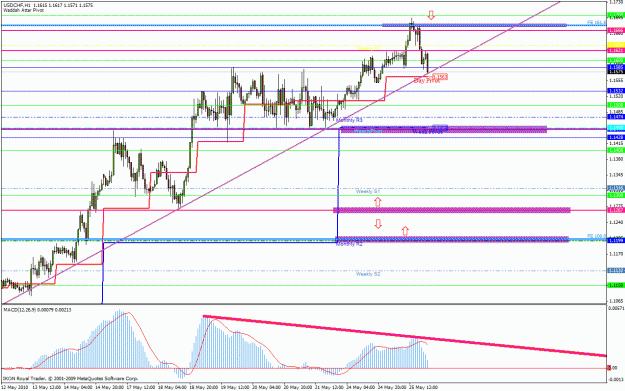Click the 13 May 12:00 time label

pos(47,387)
